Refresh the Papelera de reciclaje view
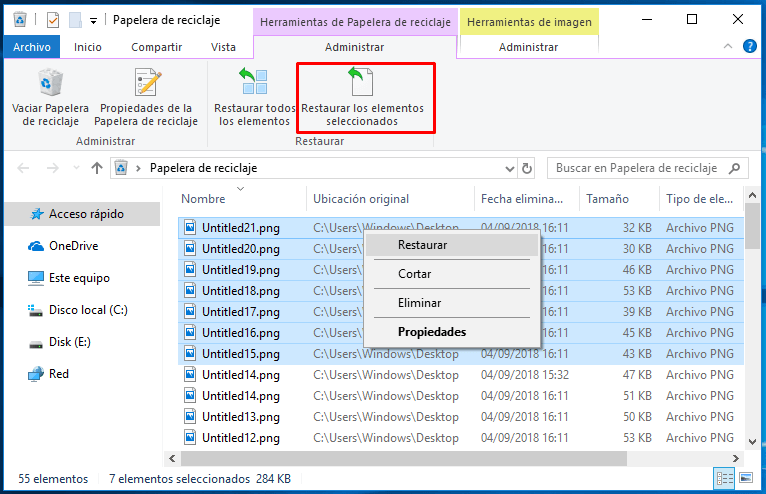Screen dimensions: 766x494 coord(527,168)
